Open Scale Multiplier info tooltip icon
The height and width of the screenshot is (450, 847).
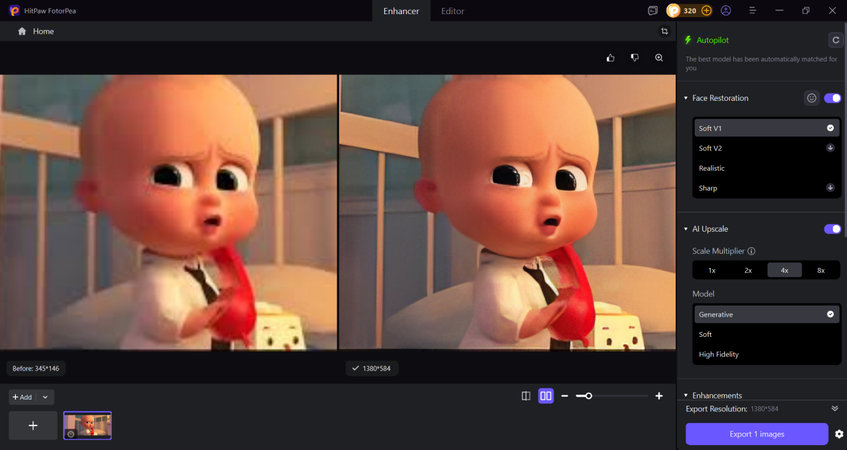tap(751, 251)
